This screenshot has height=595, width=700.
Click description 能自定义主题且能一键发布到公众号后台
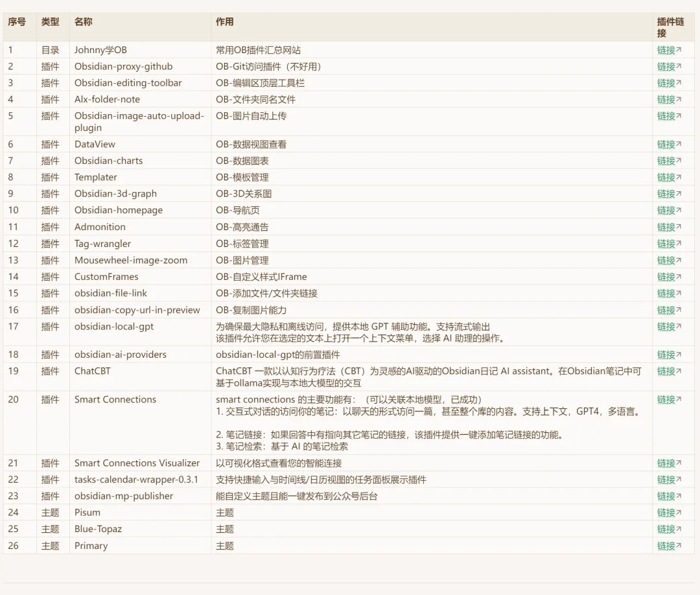coord(296,496)
